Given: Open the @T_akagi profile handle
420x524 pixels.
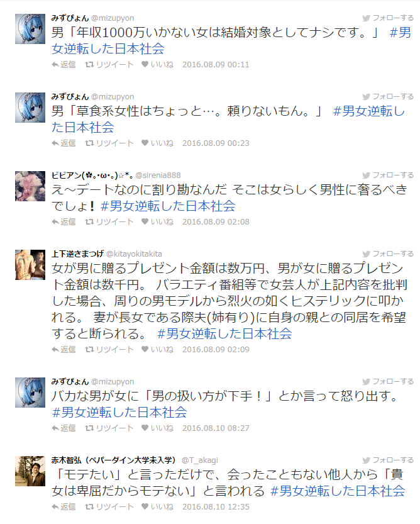Looking at the screenshot, I should point(199,460).
